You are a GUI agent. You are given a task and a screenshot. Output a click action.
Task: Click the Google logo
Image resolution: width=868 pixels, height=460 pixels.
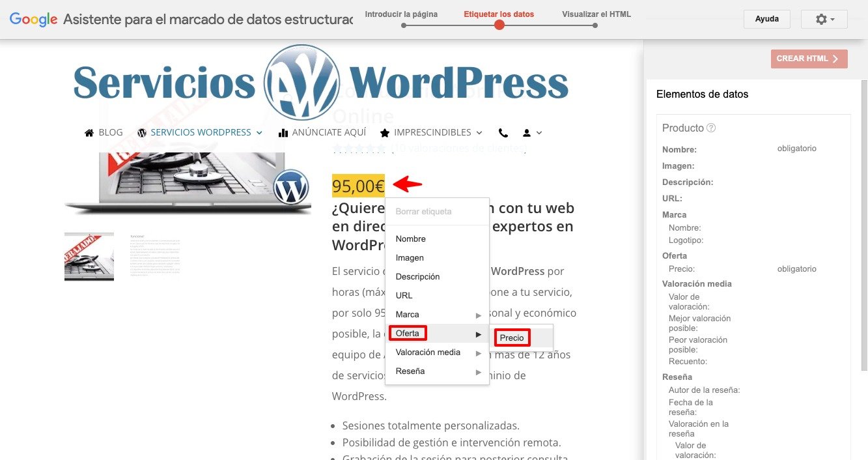(x=34, y=20)
